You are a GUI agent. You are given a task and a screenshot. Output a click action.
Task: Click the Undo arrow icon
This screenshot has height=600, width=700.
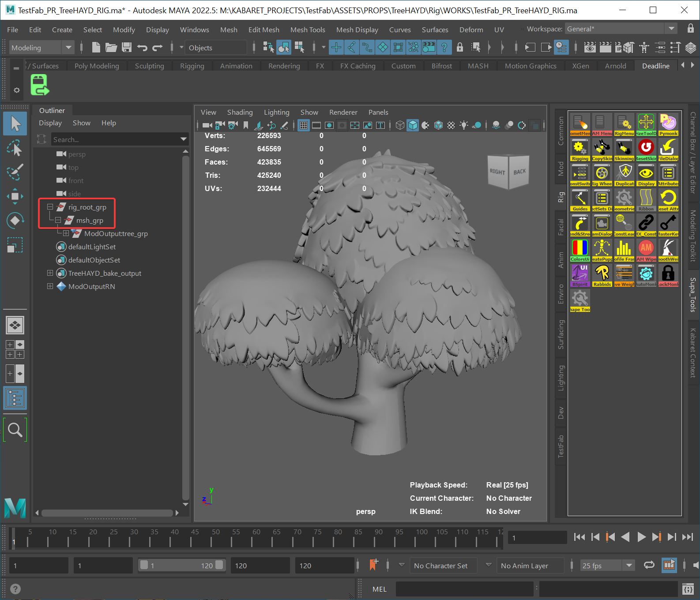tap(142, 47)
